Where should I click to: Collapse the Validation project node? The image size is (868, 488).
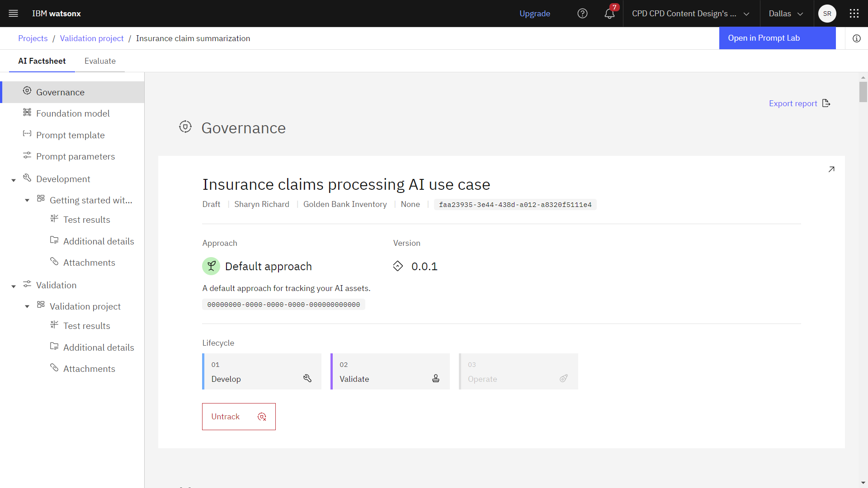click(x=27, y=306)
